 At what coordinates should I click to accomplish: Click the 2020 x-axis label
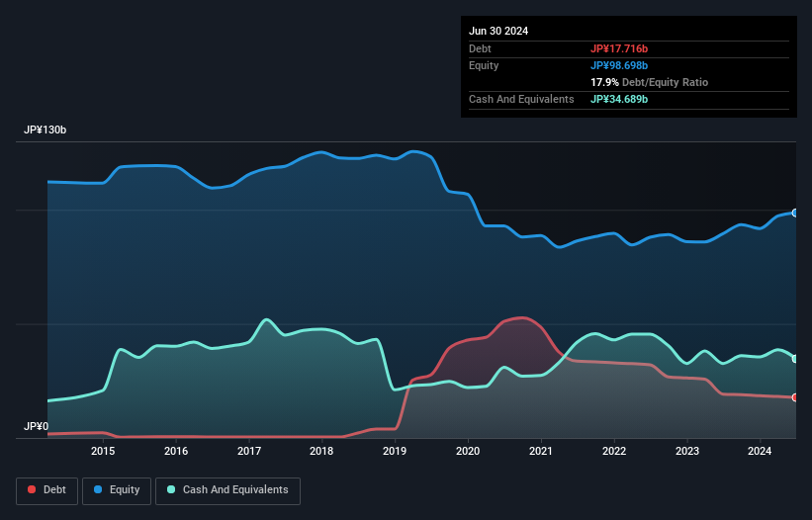pos(468,451)
